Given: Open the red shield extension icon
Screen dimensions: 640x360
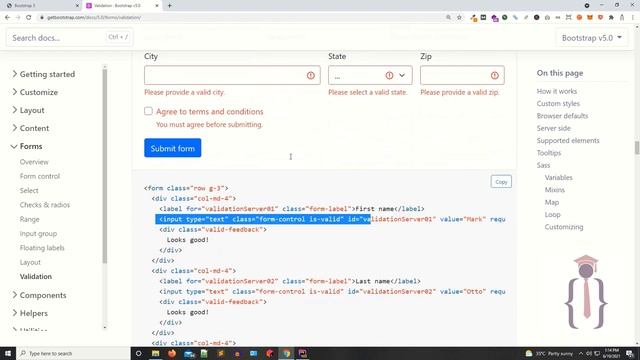Looking at the screenshot, I should point(600,17).
